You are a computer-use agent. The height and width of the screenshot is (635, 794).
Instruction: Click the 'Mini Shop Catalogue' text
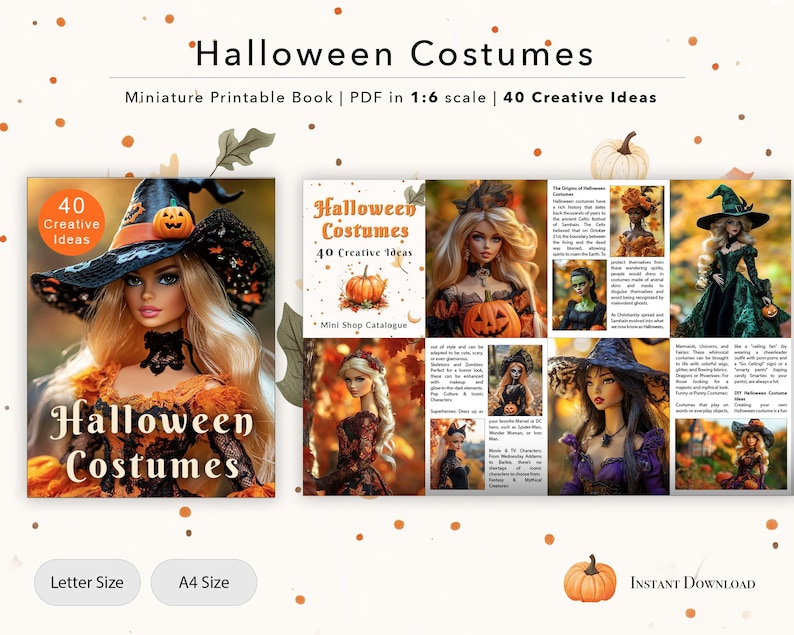coord(364,325)
